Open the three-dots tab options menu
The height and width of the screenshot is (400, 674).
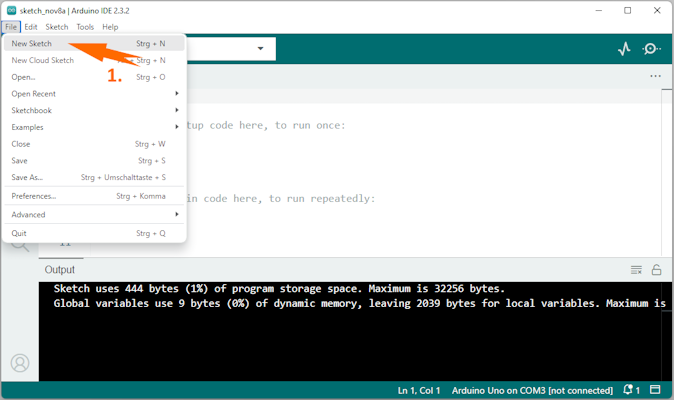655,76
